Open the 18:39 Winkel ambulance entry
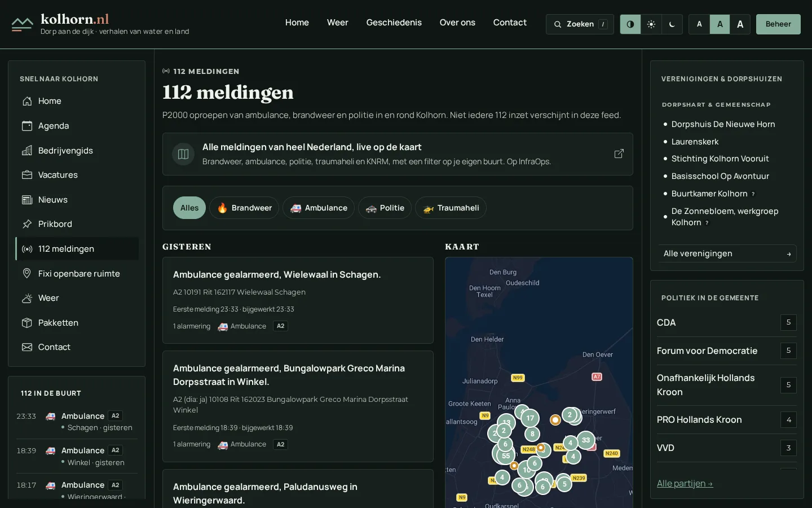This screenshot has width=812, height=508. point(77,456)
